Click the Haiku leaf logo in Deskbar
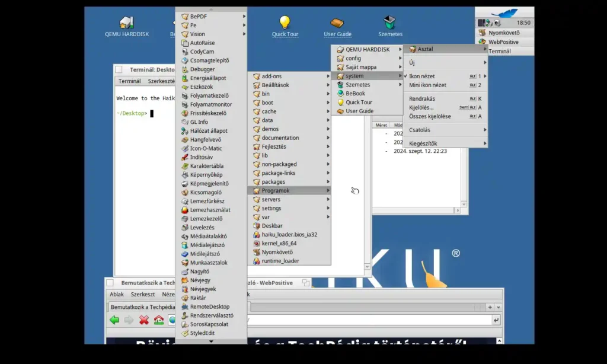 tap(504, 13)
